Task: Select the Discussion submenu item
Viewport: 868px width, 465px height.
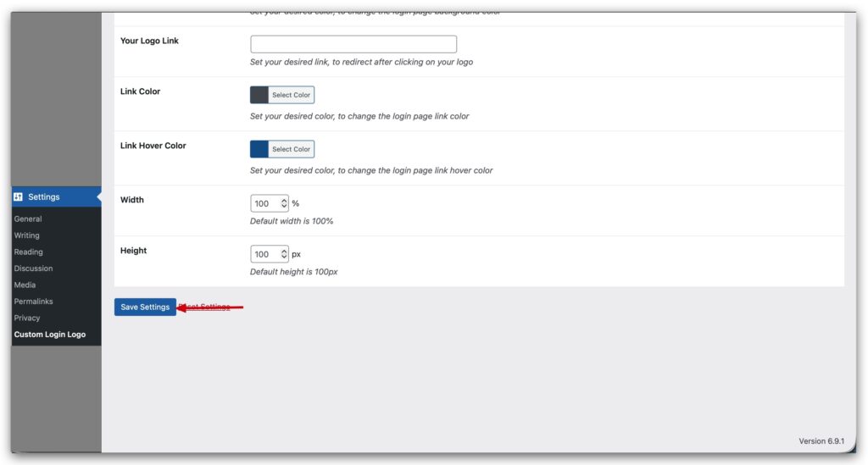Action: coord(33,268)
